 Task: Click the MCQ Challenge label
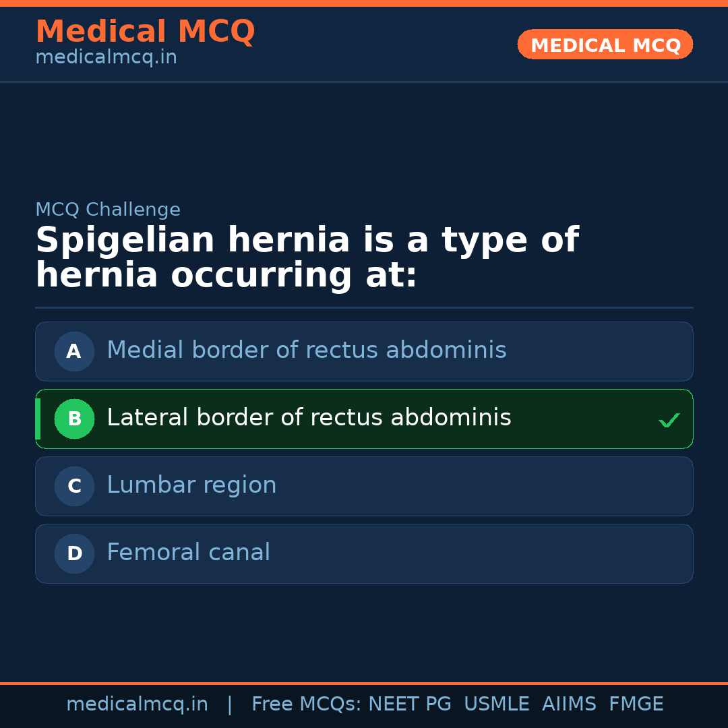coord(108,210)
